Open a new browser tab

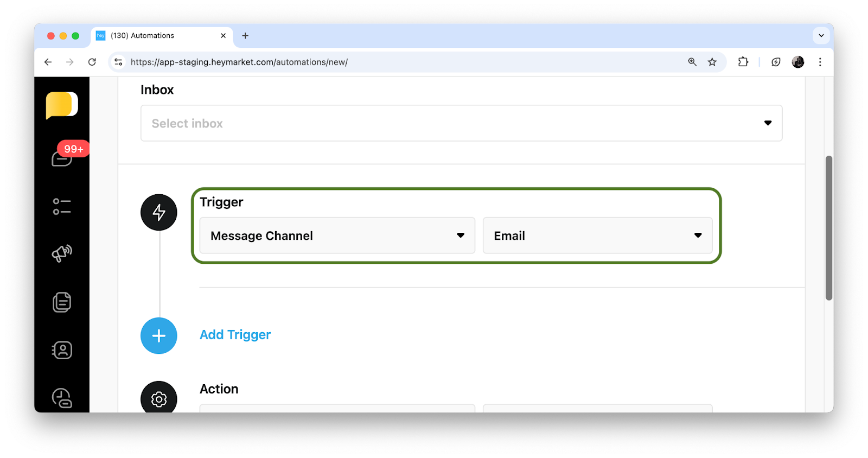245,36
